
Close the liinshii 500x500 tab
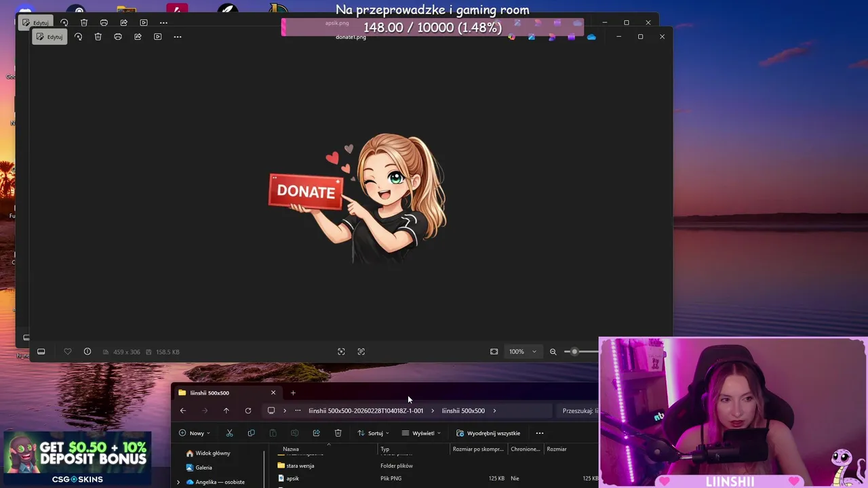[x=273, y=392]
